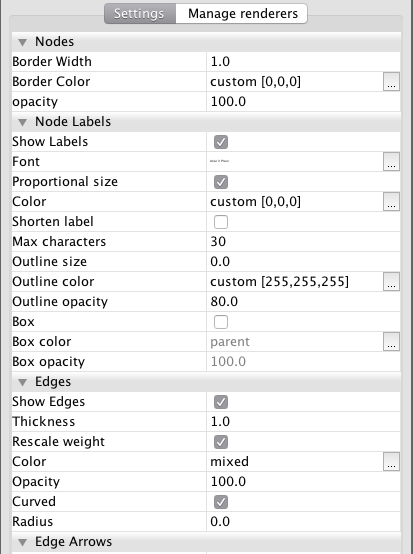This screenshot has width=413, height=554.
Task: Click the Border Width value field
Action: 303,61
